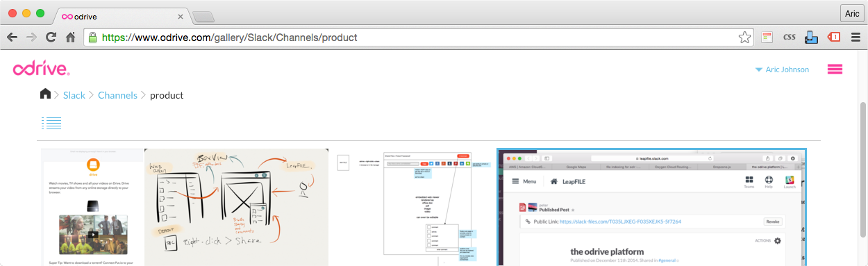The height and width of the screenshot is (266, 868).
Task: Click the 'product' breadcrumb text
Action: point(167,95)
